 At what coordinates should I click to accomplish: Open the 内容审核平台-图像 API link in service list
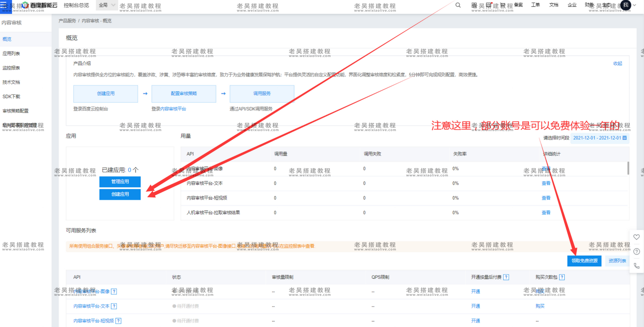coord(92,292)
